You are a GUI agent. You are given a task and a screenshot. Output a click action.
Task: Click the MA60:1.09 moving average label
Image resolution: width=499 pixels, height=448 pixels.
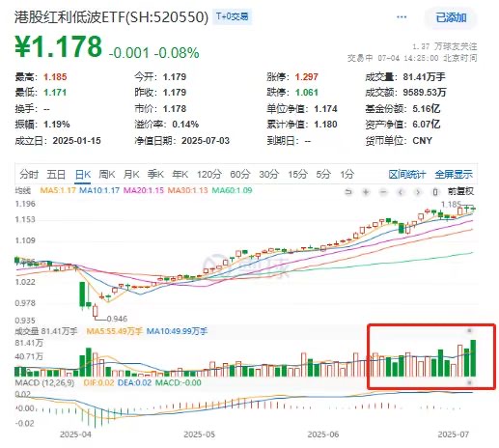(x=232, y=190)
